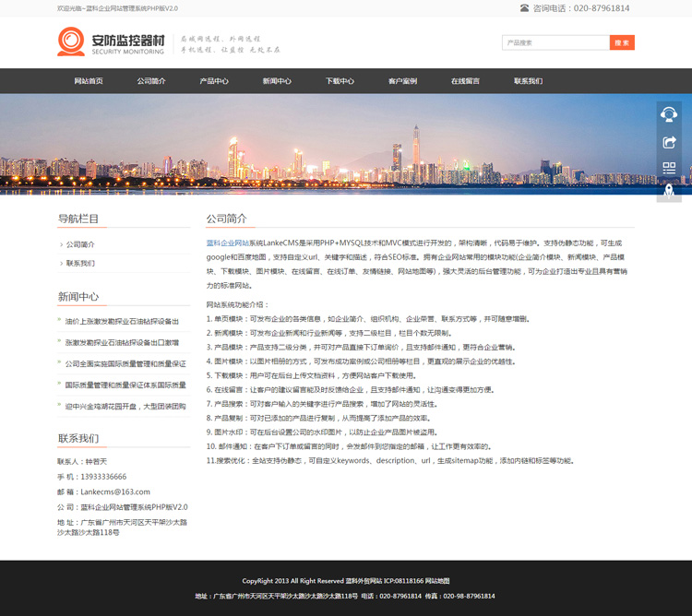Click the 网站系统功能介绍 line

pyautogui.click(x=237, y=304)
